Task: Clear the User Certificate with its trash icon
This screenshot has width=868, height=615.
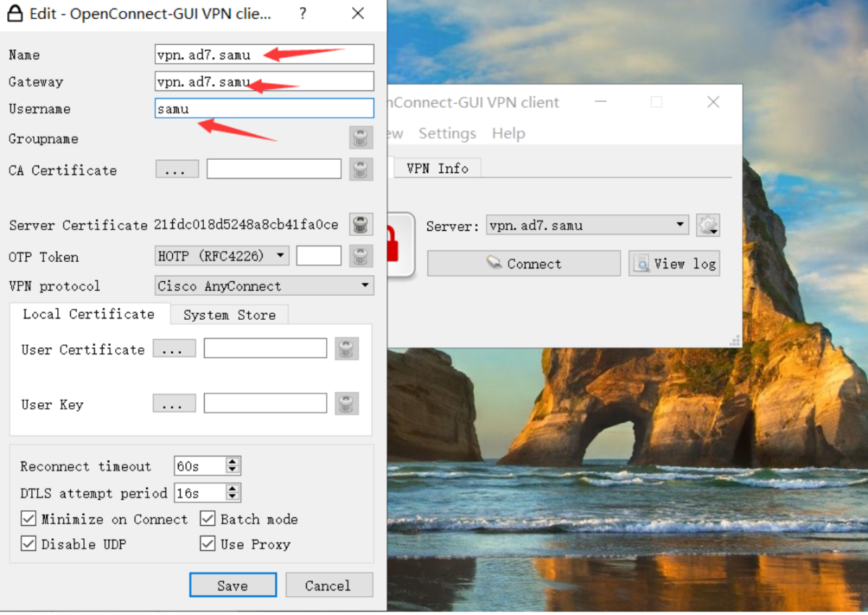Action: pyautogui.click(x=347, y=349)
